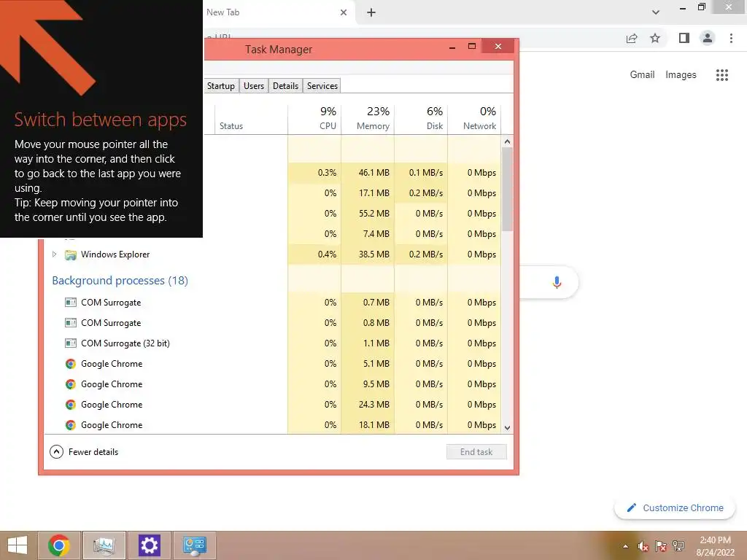
Task: Select the Windows Explorer process row
Action: coord(273,254)
